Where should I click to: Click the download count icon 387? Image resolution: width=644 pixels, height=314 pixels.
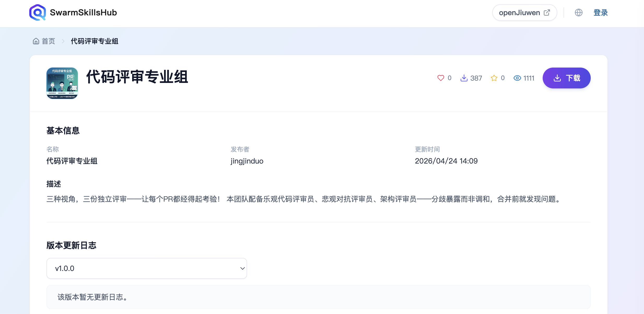464,78
